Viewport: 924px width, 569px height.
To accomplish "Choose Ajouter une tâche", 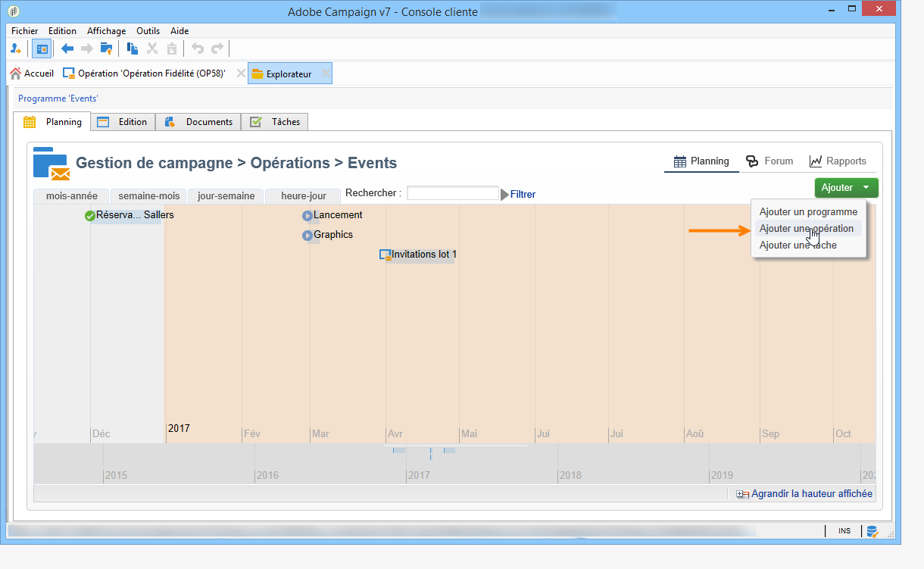I will 798,245.
